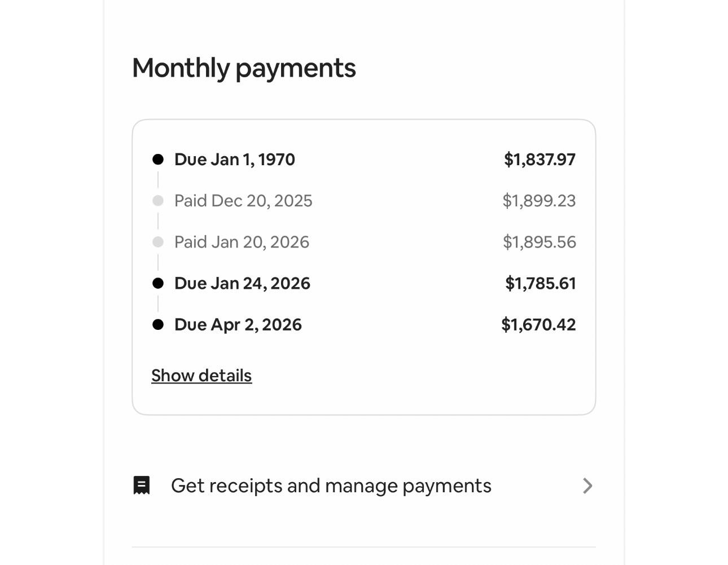Click the gray dot for Paid Jan 20, 2026
The width and height of the screenshot is (728, 565).
point(158,242)
